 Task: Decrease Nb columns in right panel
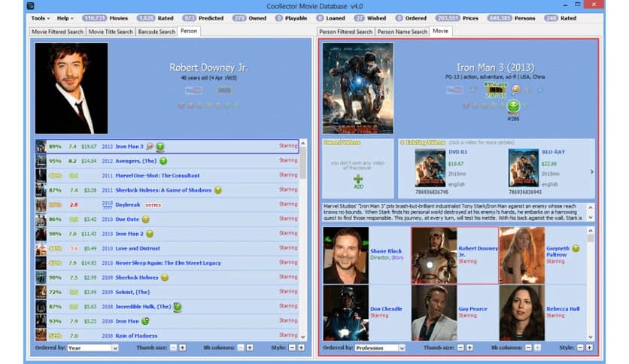coord(528,347)
